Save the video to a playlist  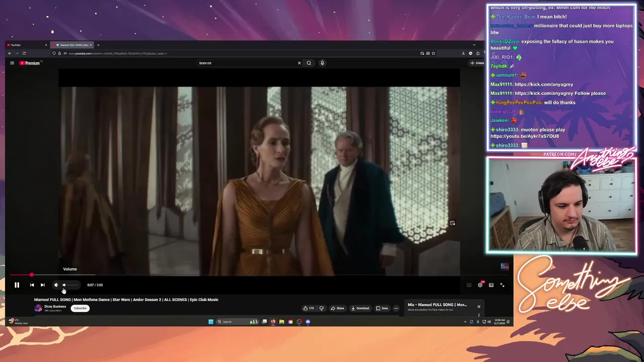(x=382, y=308)
